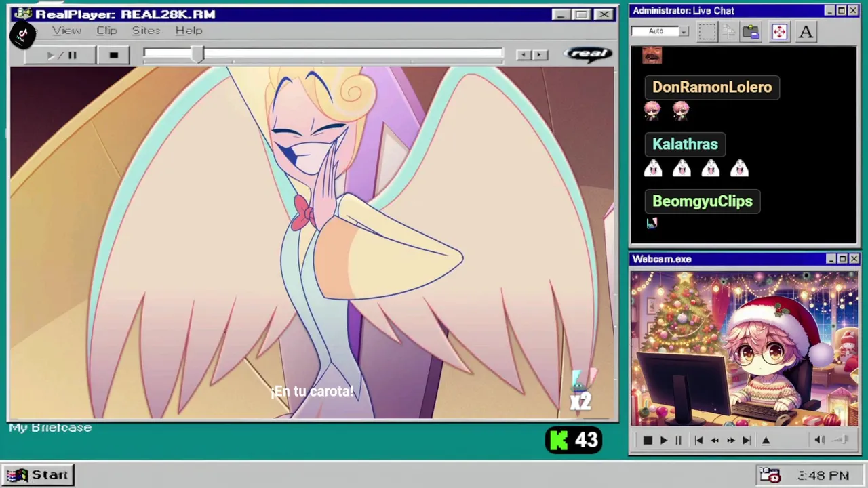This screenshot has width=868, height=488.
Task: Open the View menu
Action: point(66,30)
